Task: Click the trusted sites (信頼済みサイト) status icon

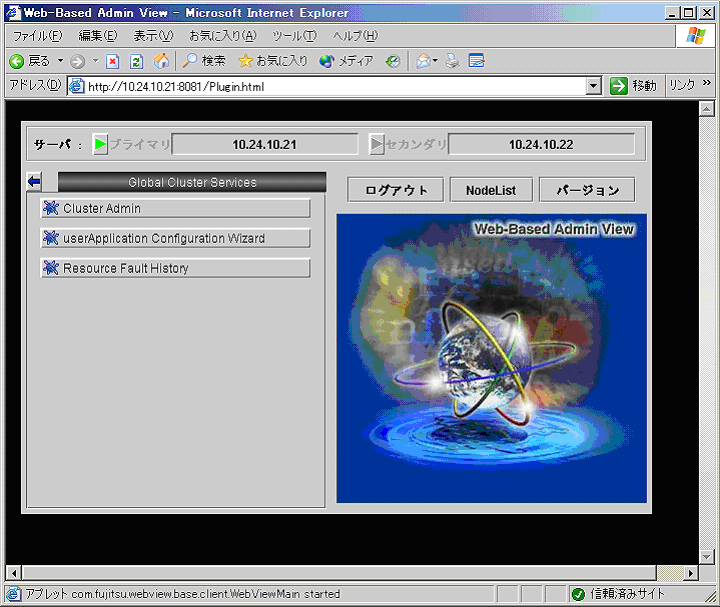Action: [579, 594]
